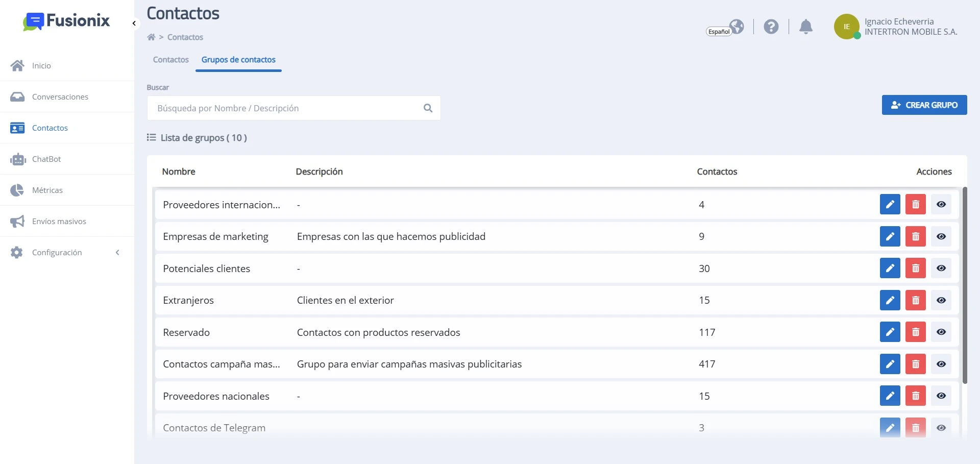Viewport: 980px width, 464px height.
Task: Edit the Proveedores internacionales group
Action: (890, 205)
